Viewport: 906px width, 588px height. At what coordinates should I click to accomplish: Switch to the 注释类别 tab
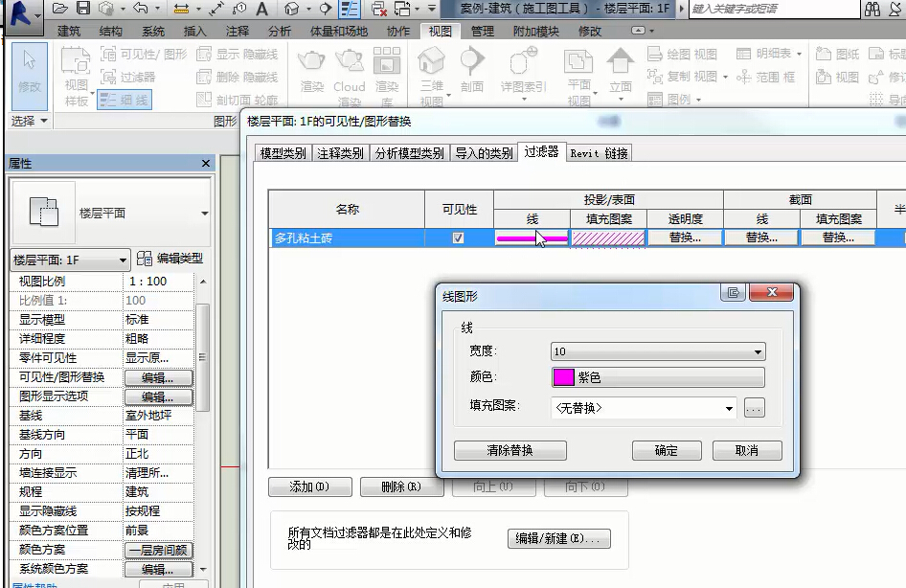[x=340, y=153]
